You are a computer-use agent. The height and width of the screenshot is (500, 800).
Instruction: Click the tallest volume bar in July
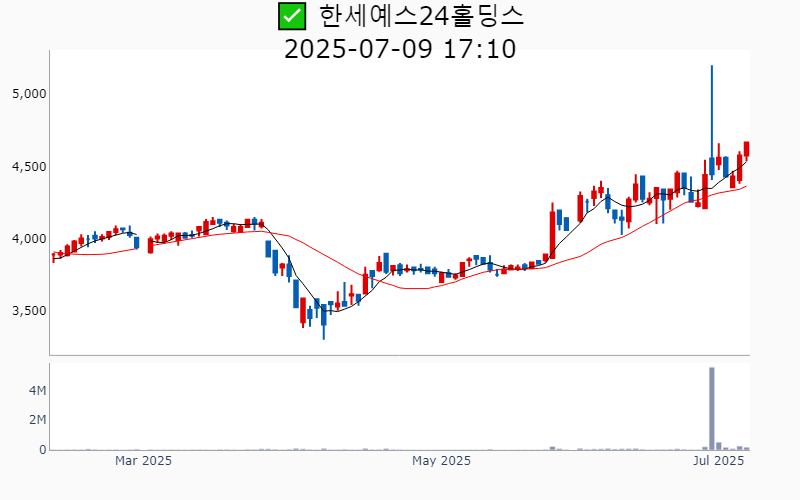[x=712, y=409]
